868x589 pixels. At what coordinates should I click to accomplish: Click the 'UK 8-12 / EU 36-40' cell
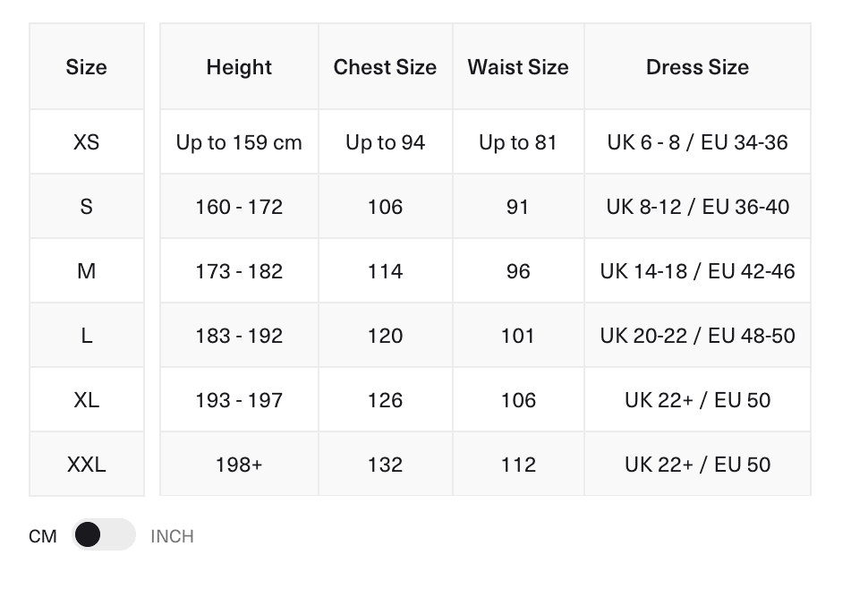pos(697,207)
